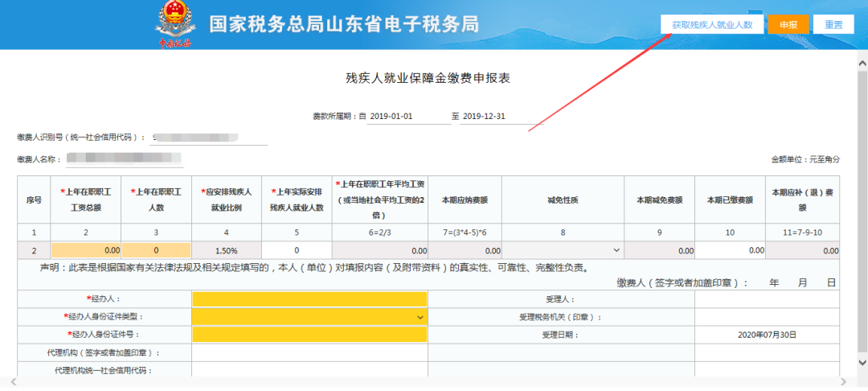Click the 经办人 name input field
The width and height of the screenshot is (868, 391).
[x=310, y=299]
